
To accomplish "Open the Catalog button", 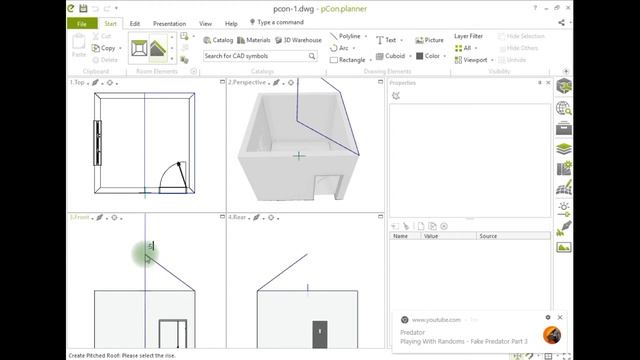I will point(218,40).
